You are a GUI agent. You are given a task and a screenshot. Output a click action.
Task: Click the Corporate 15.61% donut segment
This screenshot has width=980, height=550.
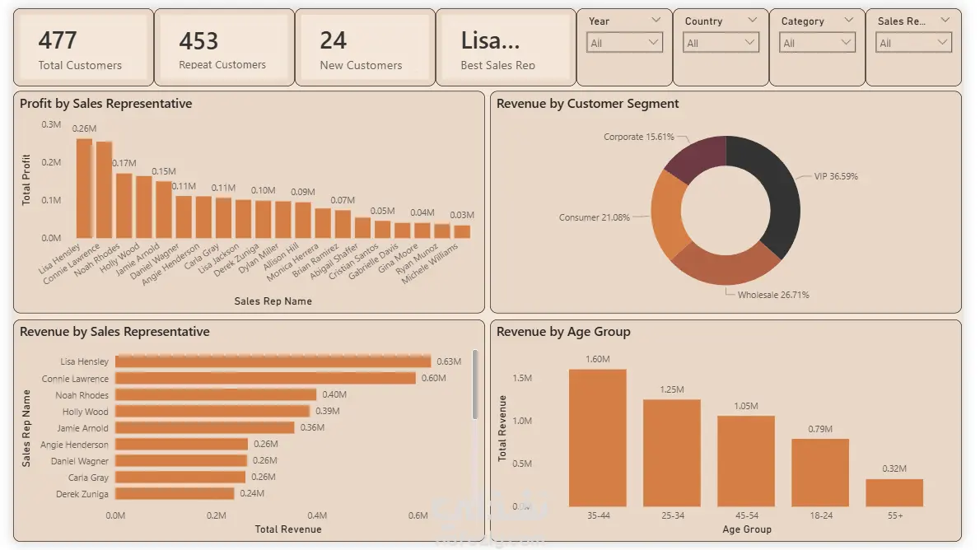(698, 156)
